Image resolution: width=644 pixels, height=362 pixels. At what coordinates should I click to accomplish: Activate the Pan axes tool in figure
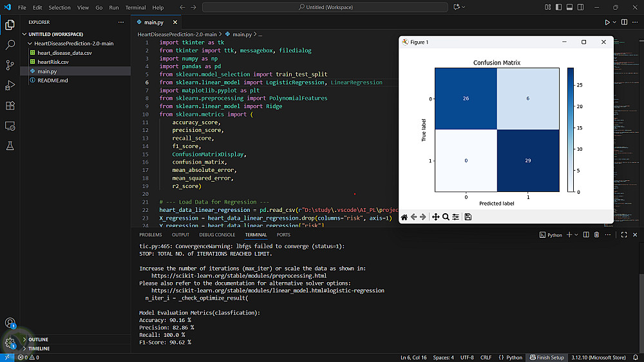(x=435, y=217)
